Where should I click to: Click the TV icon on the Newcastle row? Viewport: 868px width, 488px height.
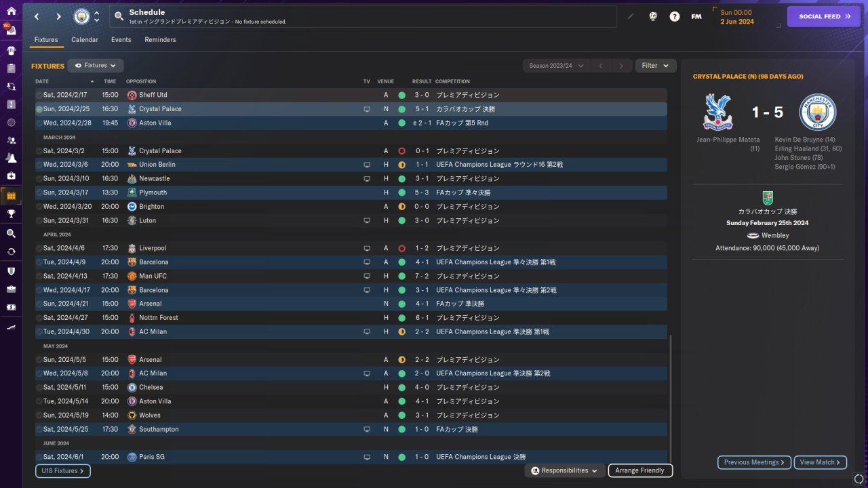(367, 179)
